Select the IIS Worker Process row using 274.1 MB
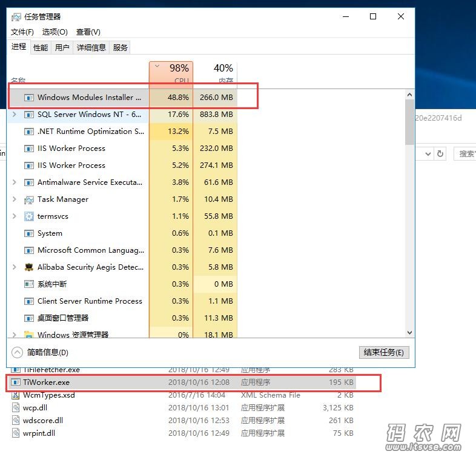The width and height of the screenshot is (476, 454). 123,165
